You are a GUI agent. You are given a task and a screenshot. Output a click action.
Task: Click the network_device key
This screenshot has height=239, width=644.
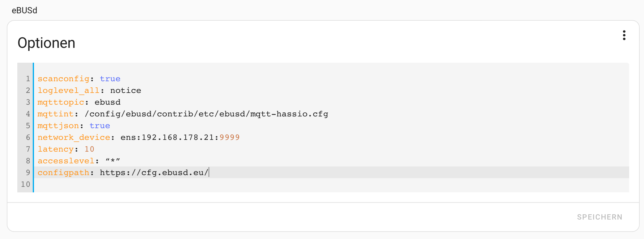pos(74,137)
